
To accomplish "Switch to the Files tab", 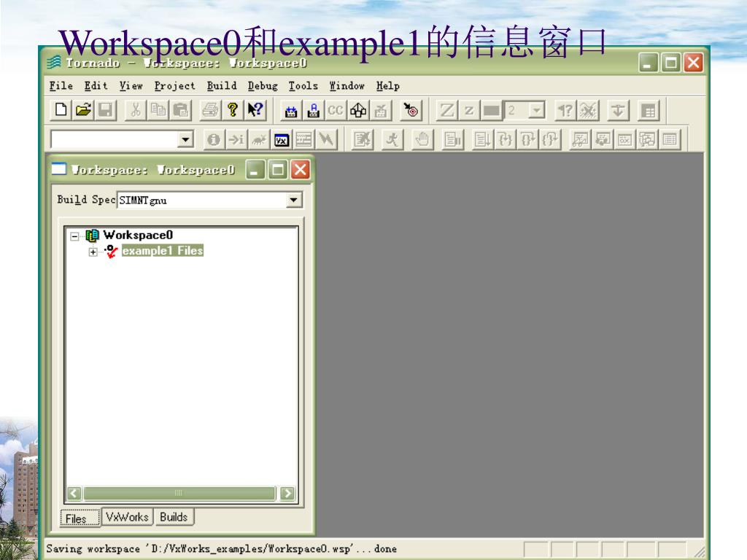I will pyautogui.click(x=80, y=518).
